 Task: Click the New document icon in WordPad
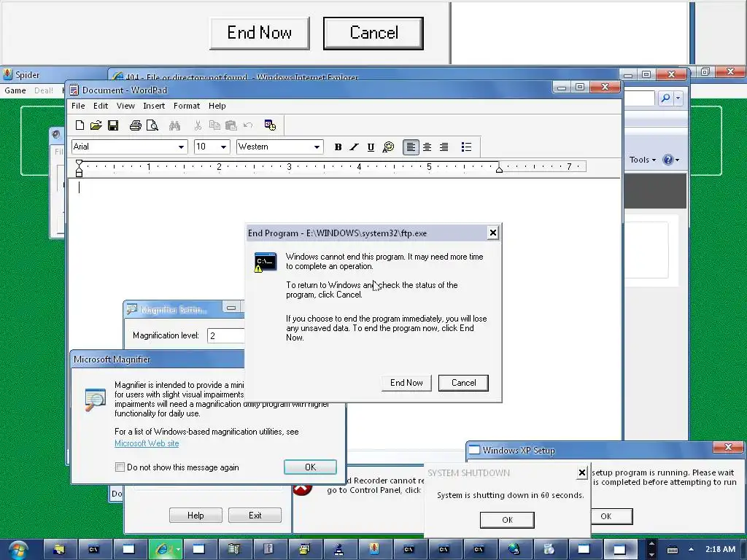(x=80, y=125)
